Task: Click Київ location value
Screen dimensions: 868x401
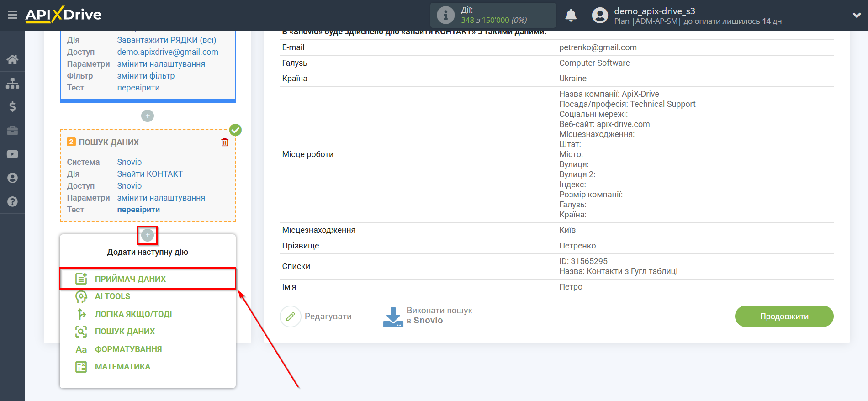Action: coord(567,230)
